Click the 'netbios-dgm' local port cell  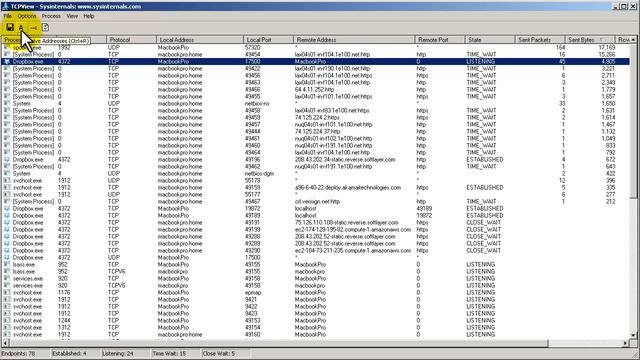coord(259,173)
